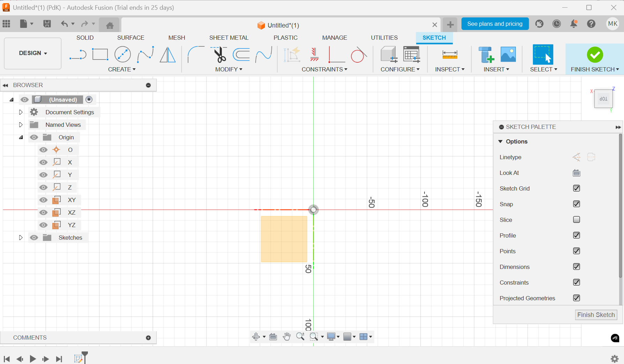Expand the Sketches folder
Viewport: 624px width, 364px height.
point(21,238)
